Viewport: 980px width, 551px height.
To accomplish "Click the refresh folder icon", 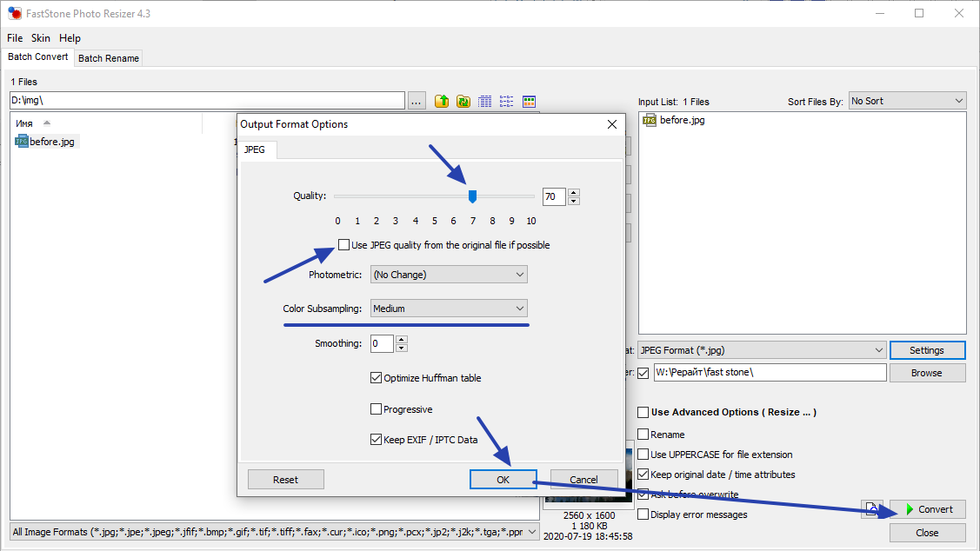I will point(463,102).
